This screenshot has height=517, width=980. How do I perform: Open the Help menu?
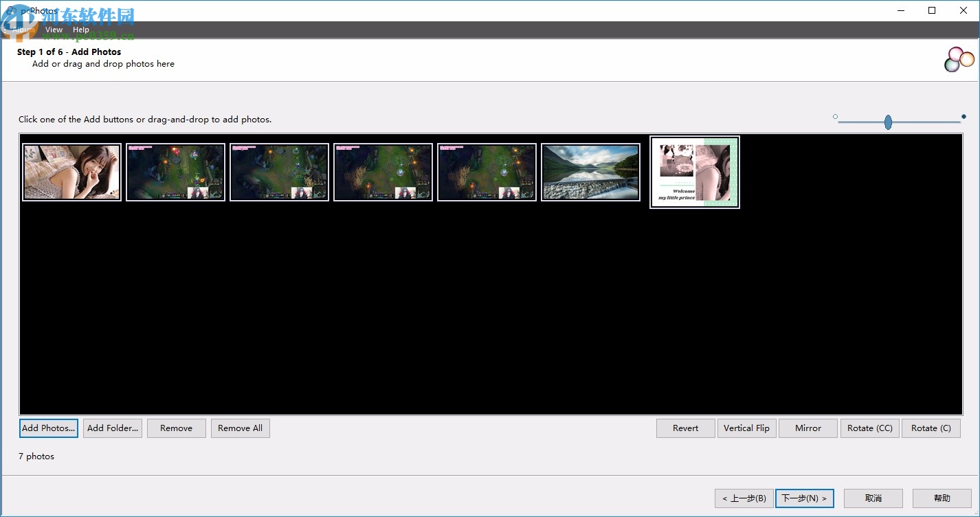pyautogui.click(x=80, y=30)
